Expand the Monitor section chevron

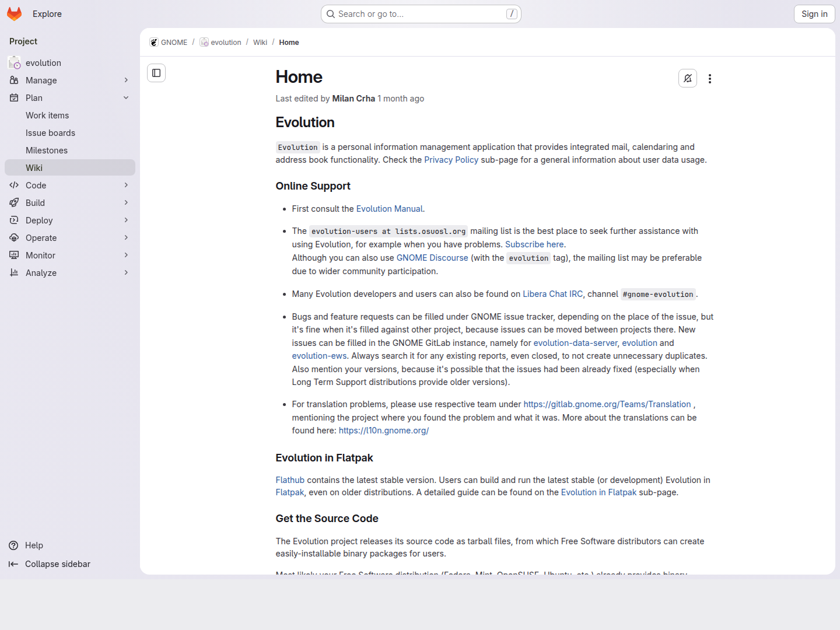(126, 256)
